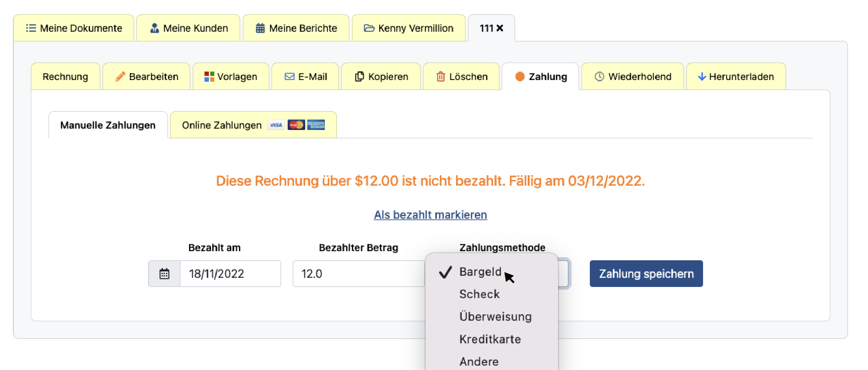Screen dimensions: 868x370
Task: Click the Bezahlter Betrag label
Action: point(359,247)
